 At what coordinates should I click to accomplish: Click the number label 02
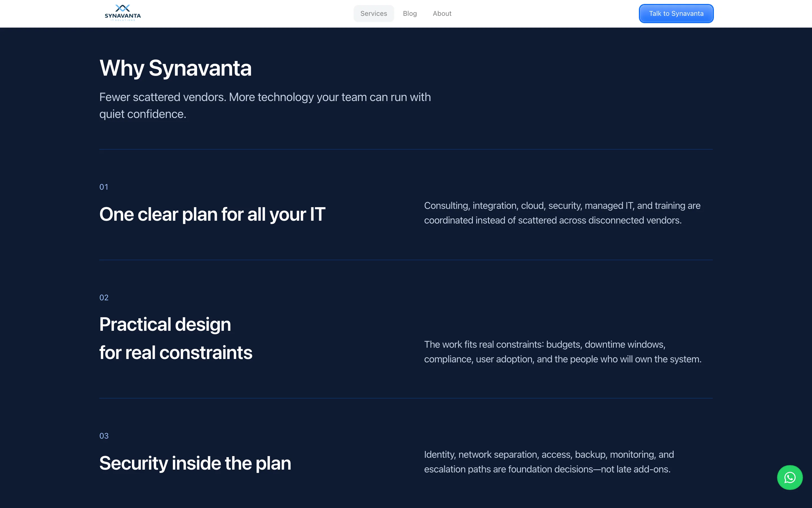(x=104, y=297)
